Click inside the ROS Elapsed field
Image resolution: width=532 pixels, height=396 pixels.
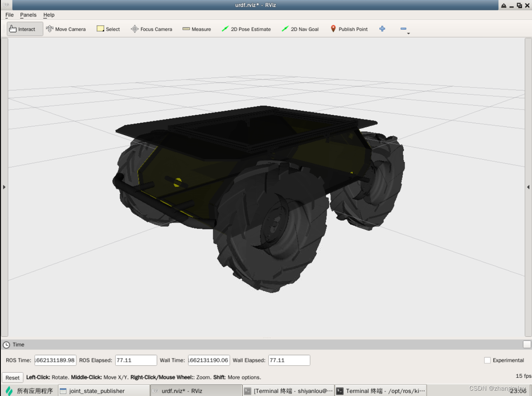point(136,360)
